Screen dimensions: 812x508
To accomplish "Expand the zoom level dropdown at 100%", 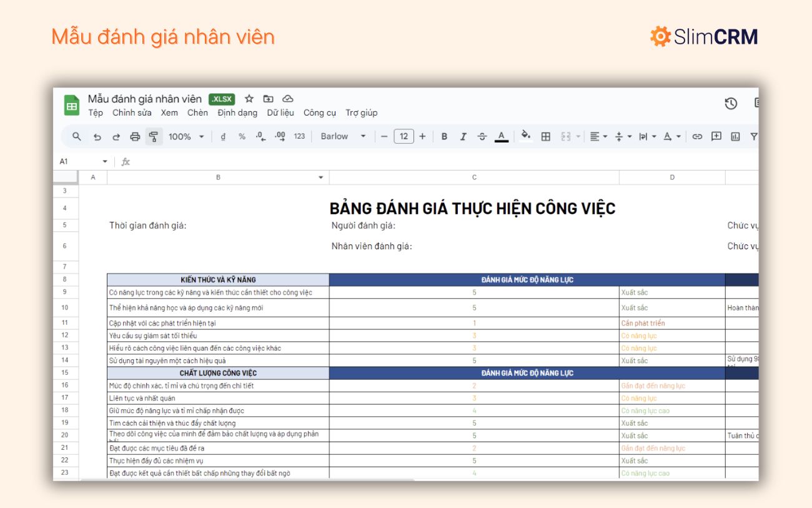I will pos(185,136).
